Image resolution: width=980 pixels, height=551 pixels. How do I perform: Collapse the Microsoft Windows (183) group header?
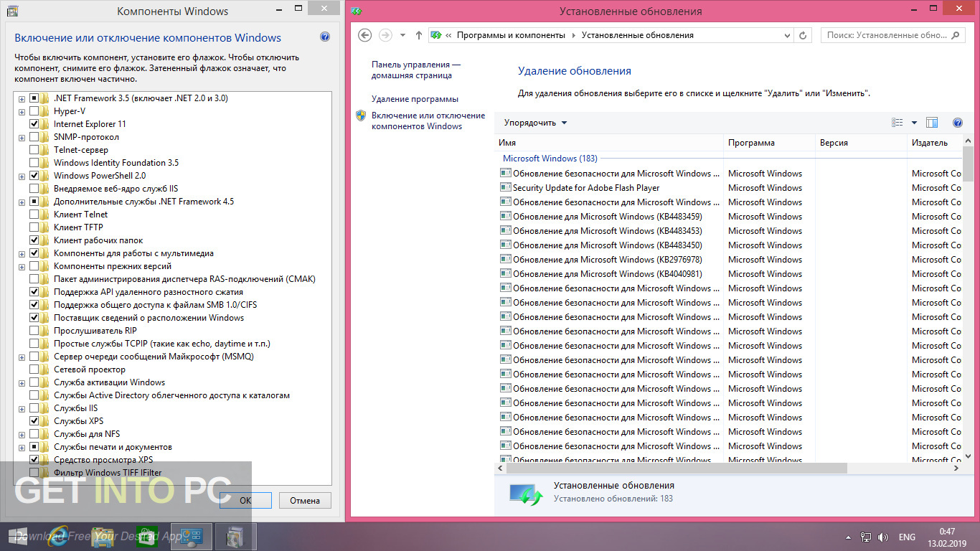coord(550,159)
